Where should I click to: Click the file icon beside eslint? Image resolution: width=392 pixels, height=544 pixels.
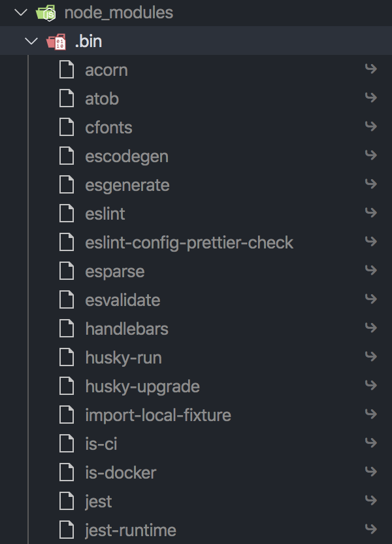(x=67, y=213)
